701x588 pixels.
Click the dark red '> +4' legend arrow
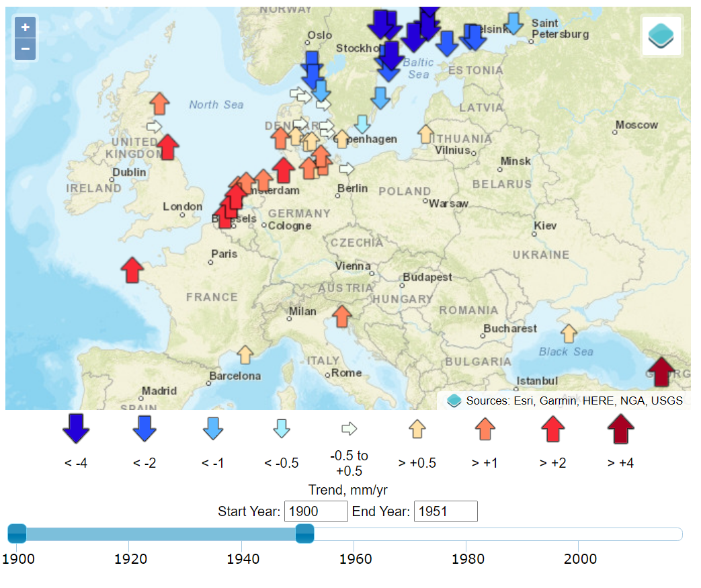click(x=620, y=429)
